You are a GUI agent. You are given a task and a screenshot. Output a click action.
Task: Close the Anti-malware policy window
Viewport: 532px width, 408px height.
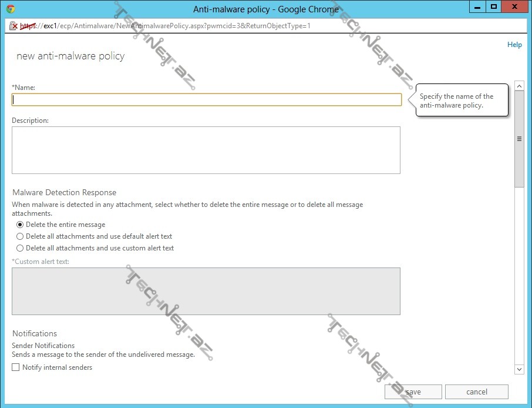click(x=514, y=6)
